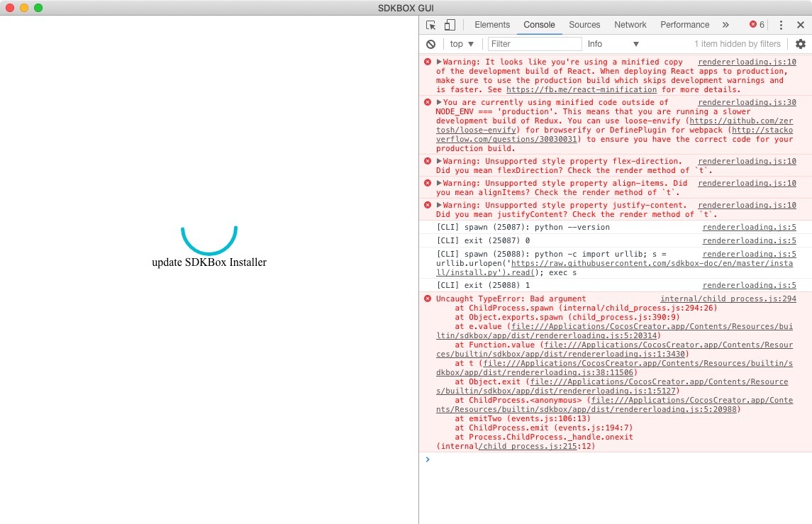Open rendererloading.js:30 source link
This screenshot has height=524, width=812.
(x=747, y=103)
